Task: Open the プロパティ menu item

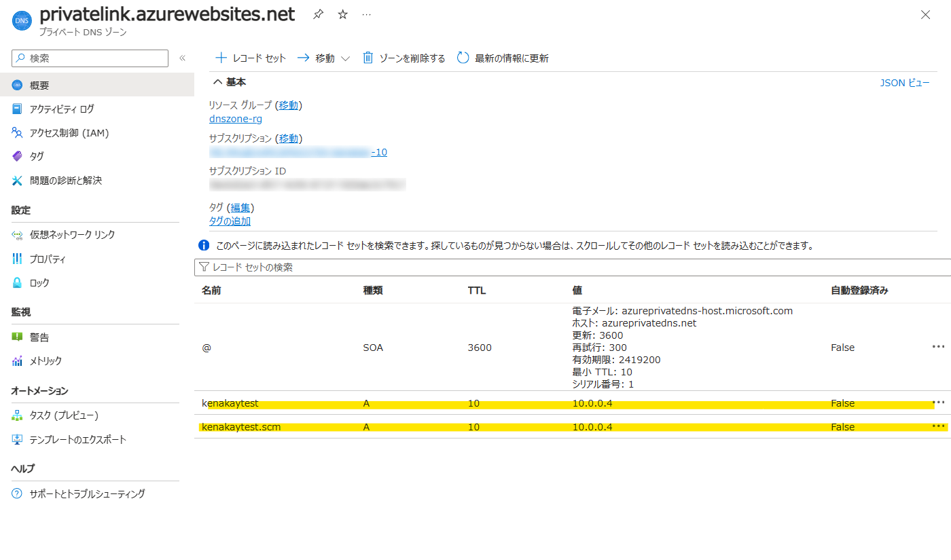Action: [96, 259]
